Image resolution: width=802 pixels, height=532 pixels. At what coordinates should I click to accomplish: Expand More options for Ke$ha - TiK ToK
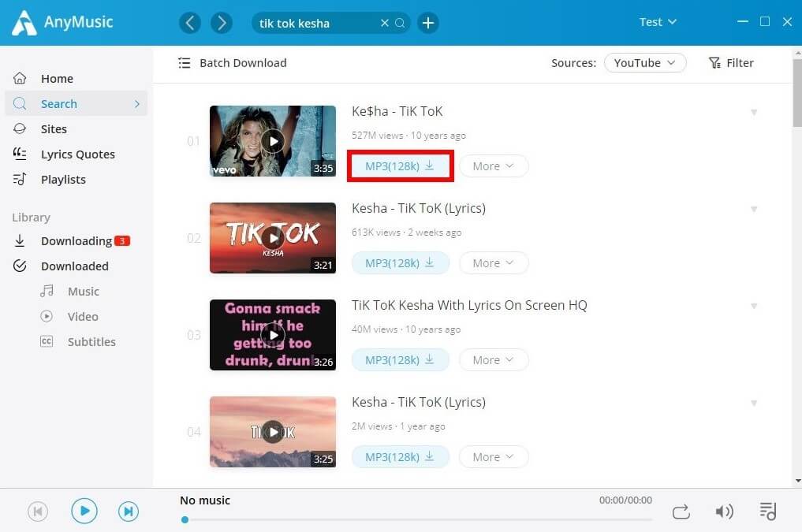494,166
